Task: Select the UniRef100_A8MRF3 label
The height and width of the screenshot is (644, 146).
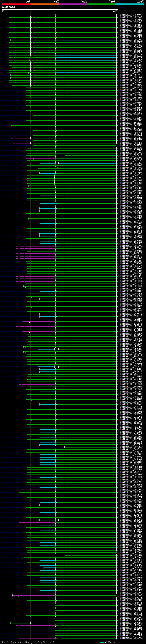Action: click(x=131, y=143)
